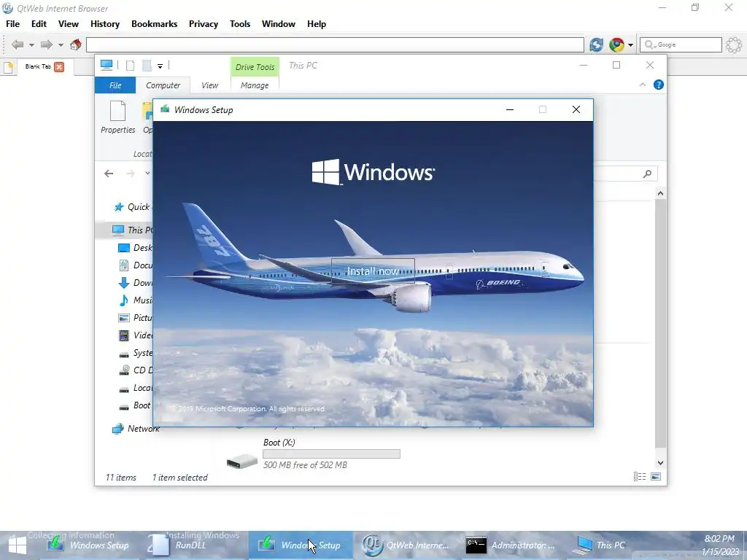This screenshot has height=560, width=747.
Task: Open the Bookmarks menu
Action: coord(155,24)
